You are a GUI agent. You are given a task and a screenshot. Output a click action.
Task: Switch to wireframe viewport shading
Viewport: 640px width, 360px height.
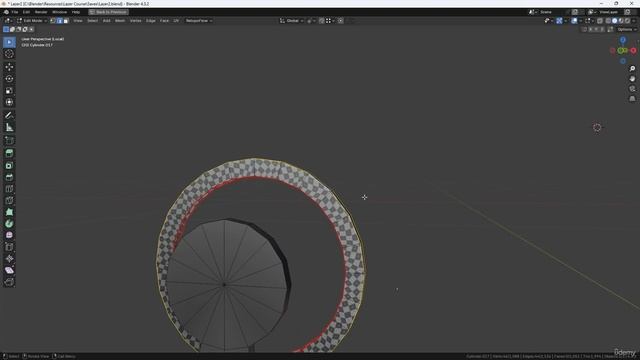(x=608, y=20)
